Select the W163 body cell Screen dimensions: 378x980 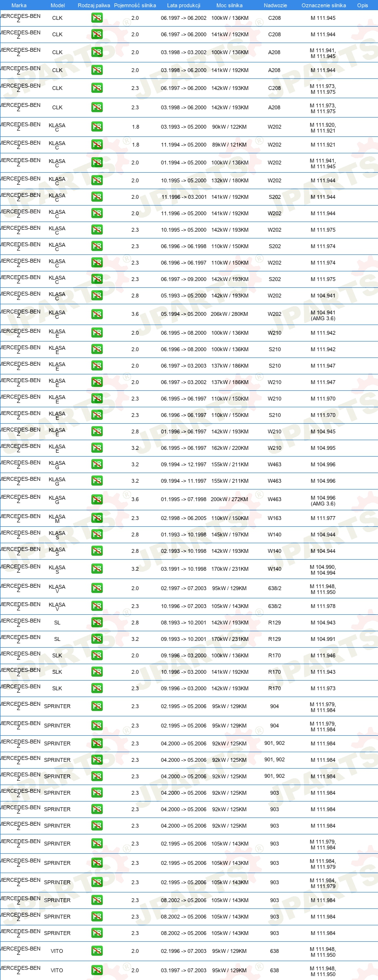click(x=275, y=518)
